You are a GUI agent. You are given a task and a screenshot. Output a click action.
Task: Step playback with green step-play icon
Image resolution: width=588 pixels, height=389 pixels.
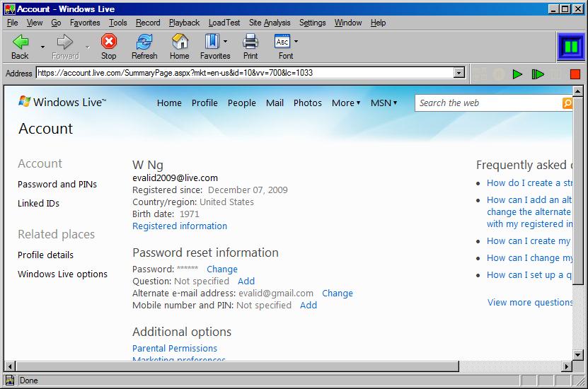(538, 74)
